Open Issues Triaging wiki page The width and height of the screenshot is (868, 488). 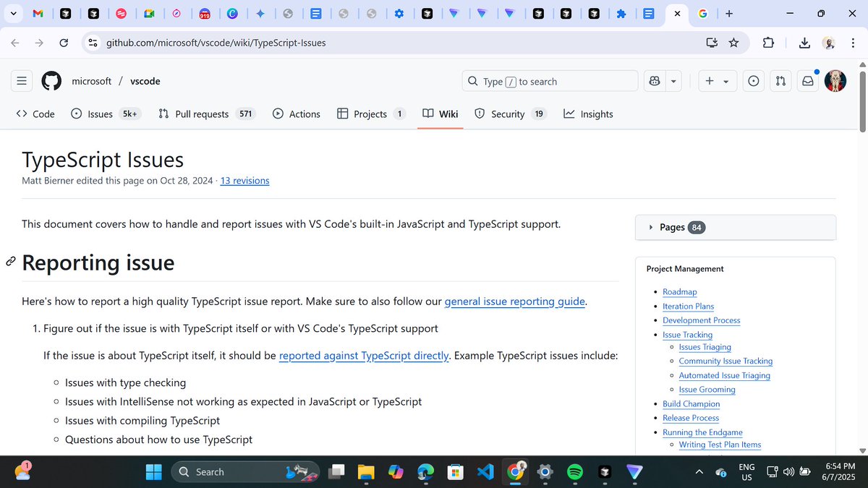[x=705, y=347]
